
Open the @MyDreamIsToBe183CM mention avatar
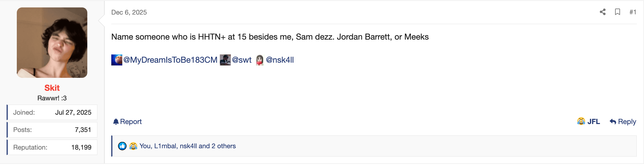pyautogui.click(x=117, y=60)
